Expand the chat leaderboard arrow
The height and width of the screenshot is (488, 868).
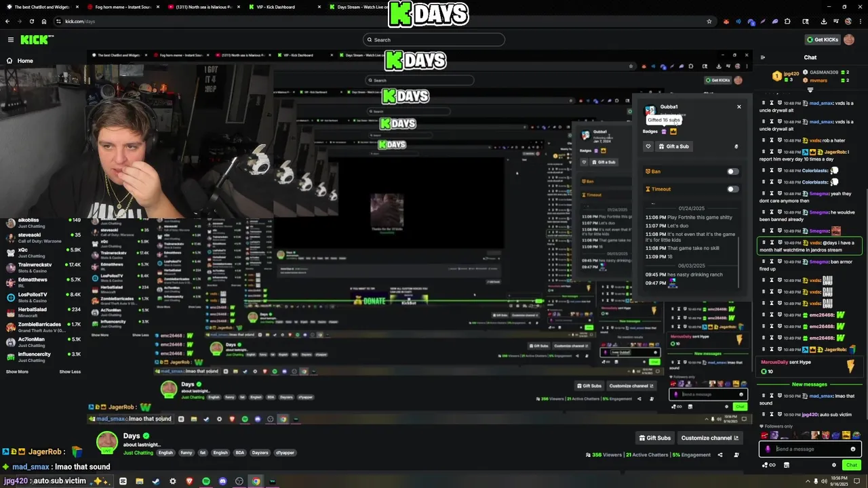[x=810, y=90]
